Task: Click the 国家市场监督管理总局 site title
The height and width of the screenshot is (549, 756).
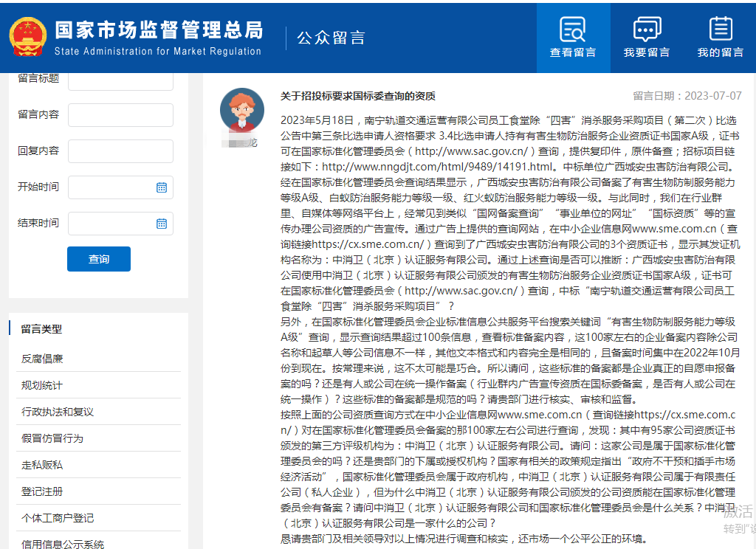Action: (x=159, y=30)
